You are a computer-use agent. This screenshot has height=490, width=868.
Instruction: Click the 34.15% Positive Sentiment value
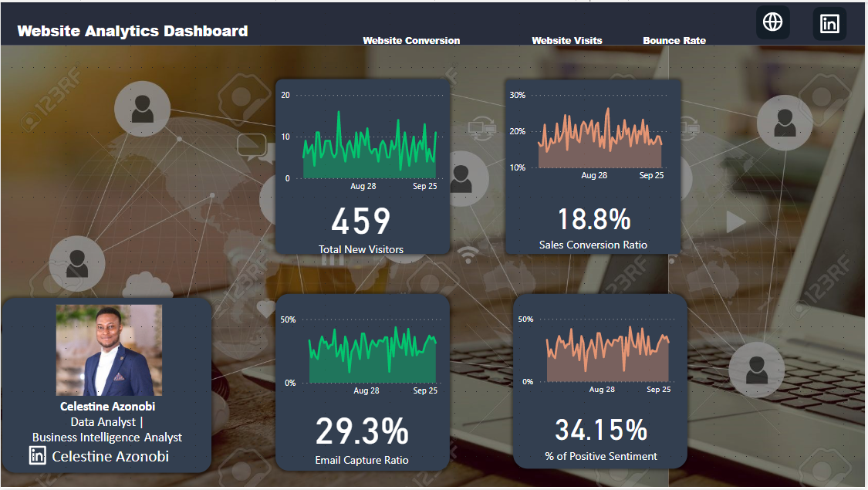coord(601,431)
